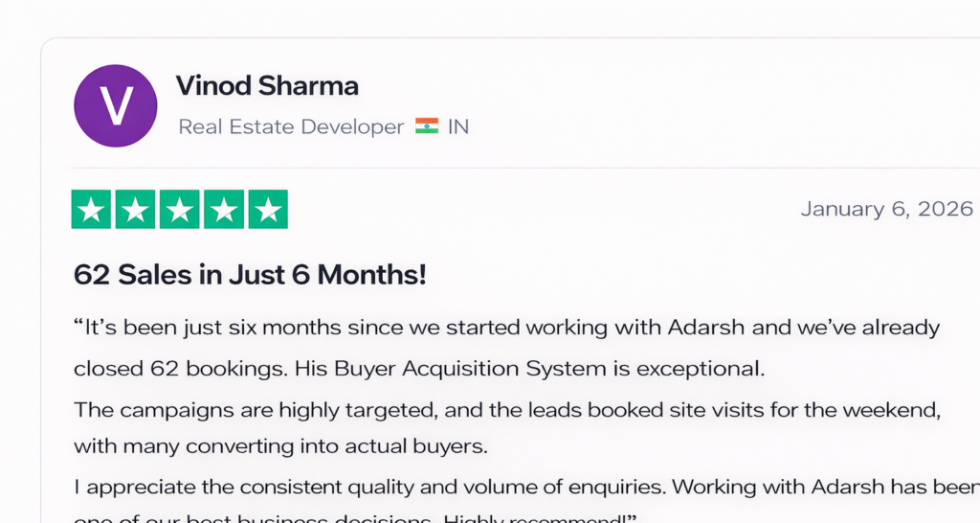Click the IN country code

[458, 126]
